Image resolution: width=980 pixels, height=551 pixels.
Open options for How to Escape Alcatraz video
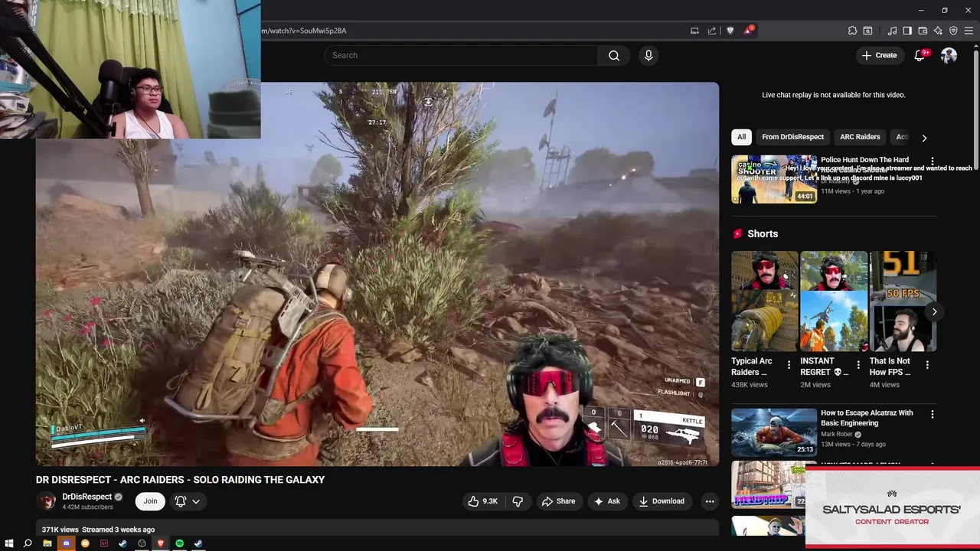point(932,414)
